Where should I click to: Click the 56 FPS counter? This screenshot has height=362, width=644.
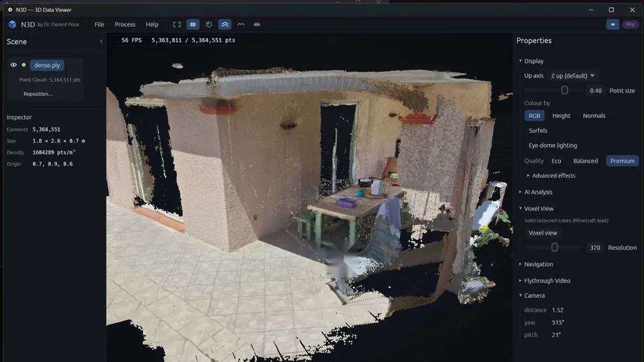131,40
